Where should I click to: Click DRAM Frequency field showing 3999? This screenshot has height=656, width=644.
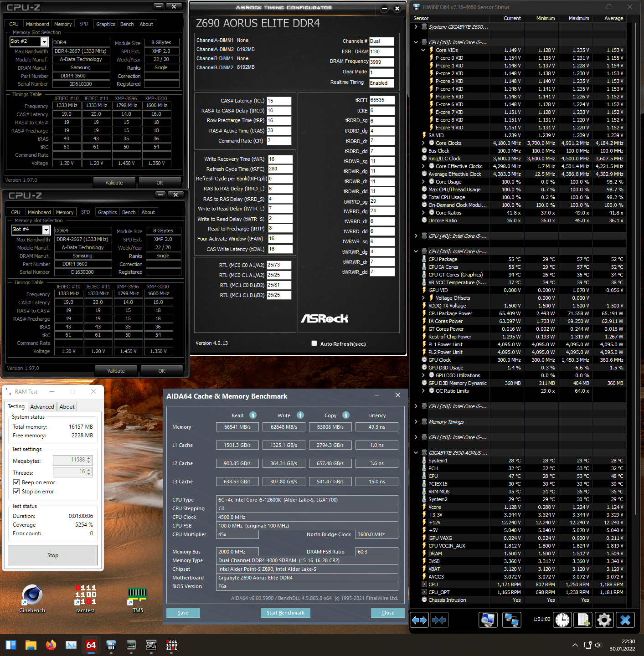[381, 62]
